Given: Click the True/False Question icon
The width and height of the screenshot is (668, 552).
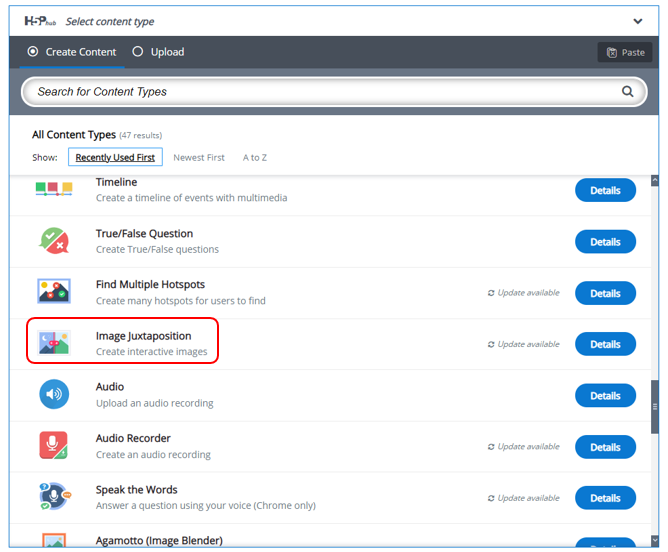Looking at the screenshot, I should (54, 241).
